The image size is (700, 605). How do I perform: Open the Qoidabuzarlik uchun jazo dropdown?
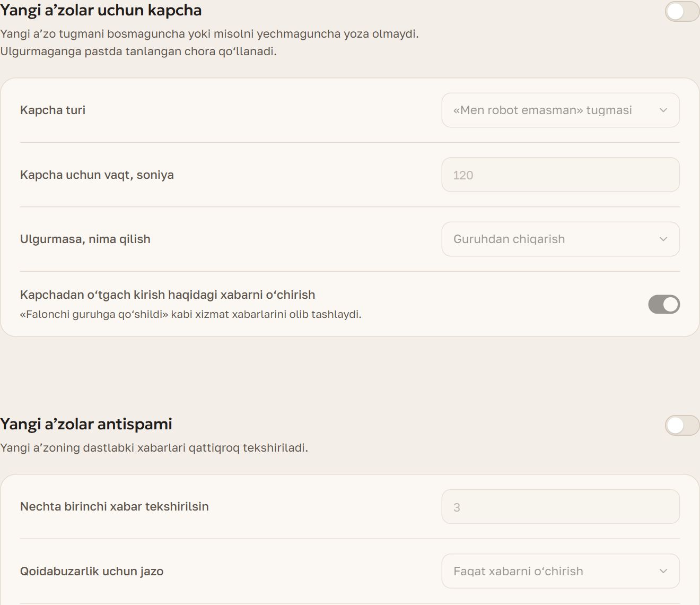561,571
